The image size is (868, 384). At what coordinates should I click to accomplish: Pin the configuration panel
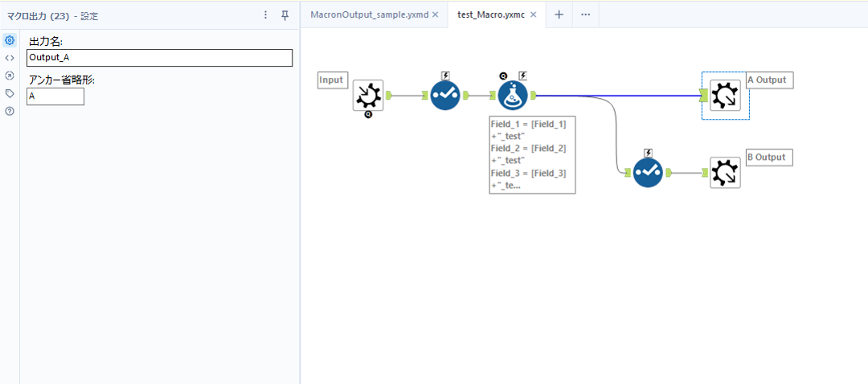coord(285,15)
